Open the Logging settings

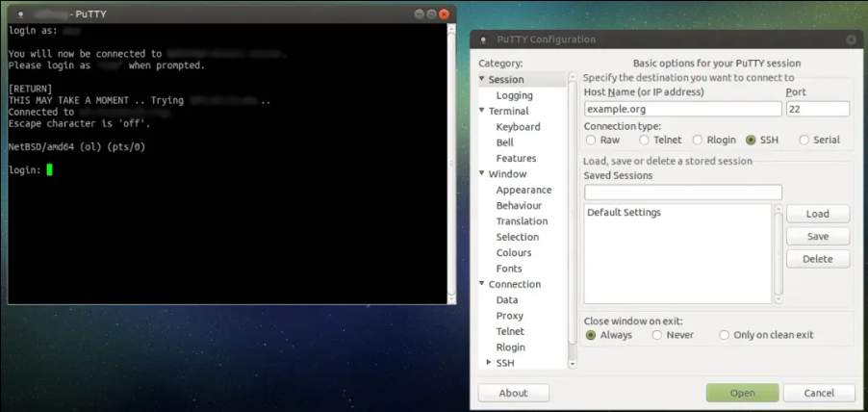(x=514, y=95)
